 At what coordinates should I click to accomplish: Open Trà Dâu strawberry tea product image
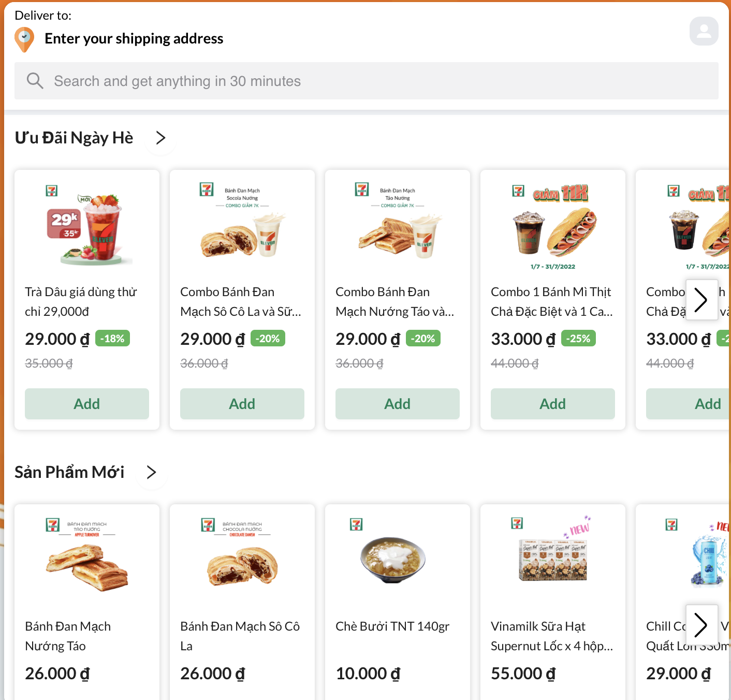87,227
